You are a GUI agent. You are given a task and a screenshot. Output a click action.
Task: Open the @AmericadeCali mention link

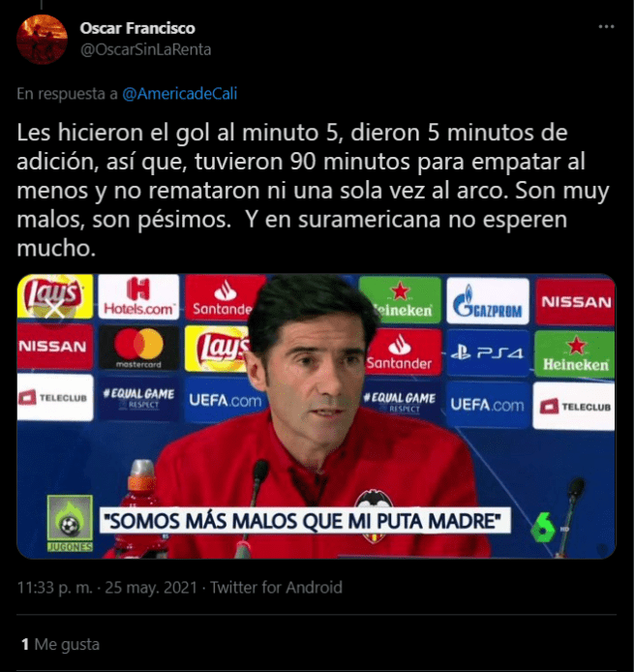[x=179, y=94]
